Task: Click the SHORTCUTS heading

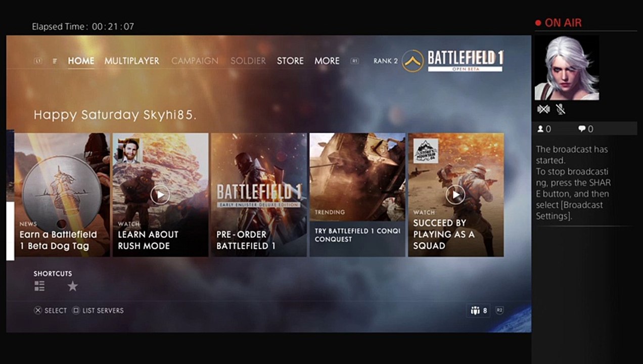Action: pos(53,274)
